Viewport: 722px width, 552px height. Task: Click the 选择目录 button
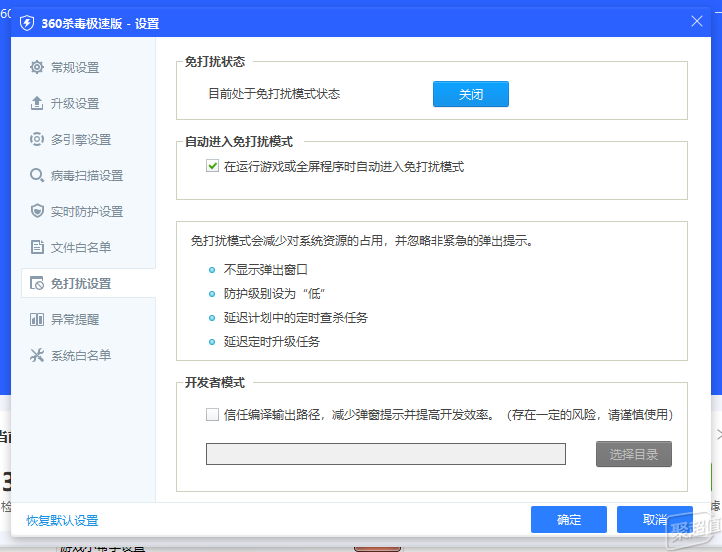pyautogui.click(x=634, y=454)
